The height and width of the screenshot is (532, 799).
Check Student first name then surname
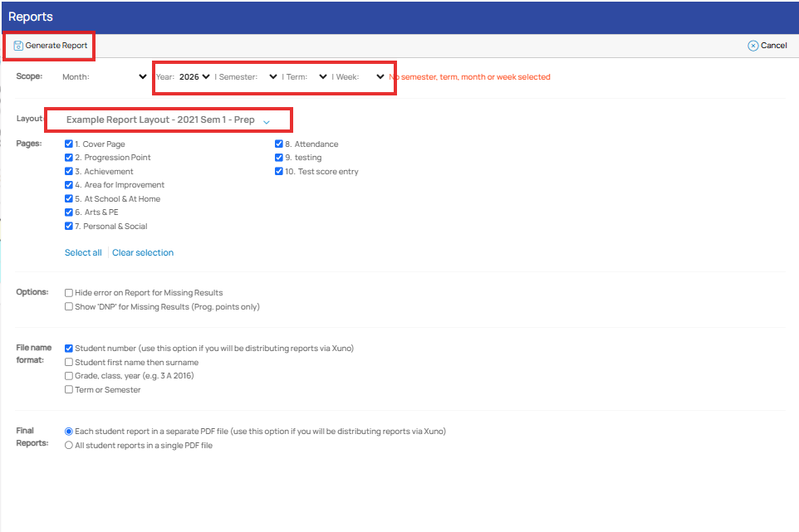tap(69, 362)
